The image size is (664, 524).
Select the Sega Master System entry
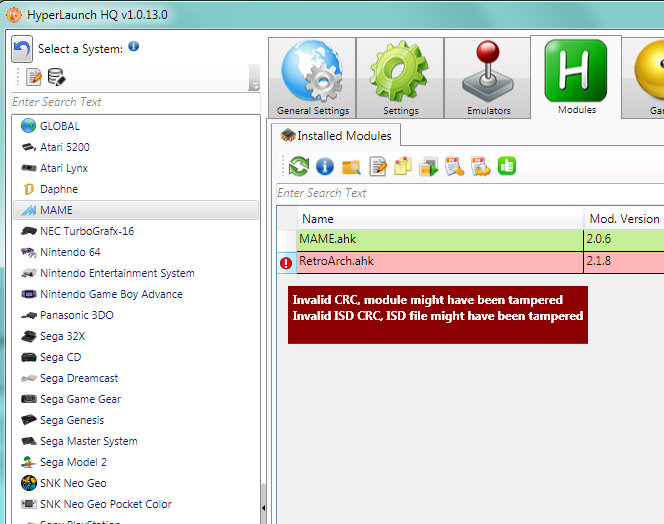coord(136,441)
